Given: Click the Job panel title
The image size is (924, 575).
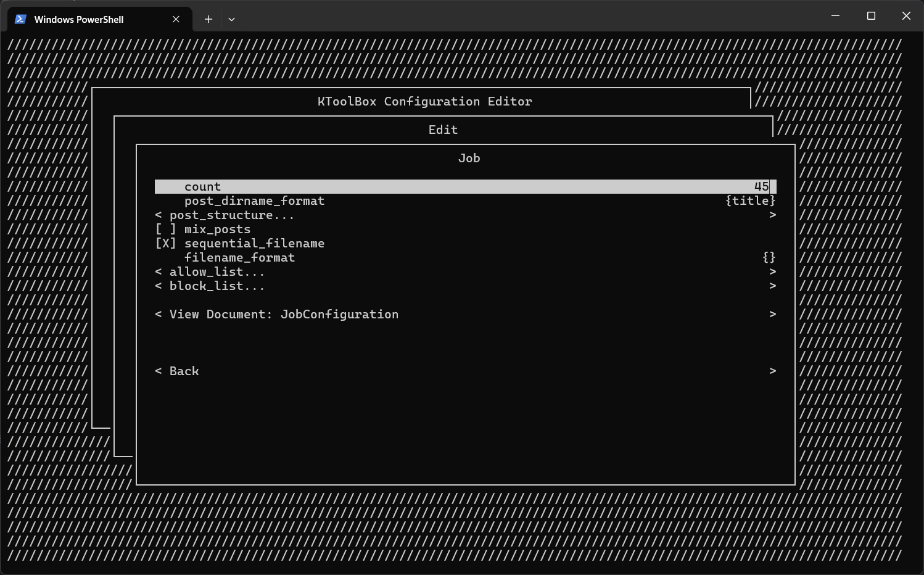Looking at the screenshot, I should [x=469, y=158].
